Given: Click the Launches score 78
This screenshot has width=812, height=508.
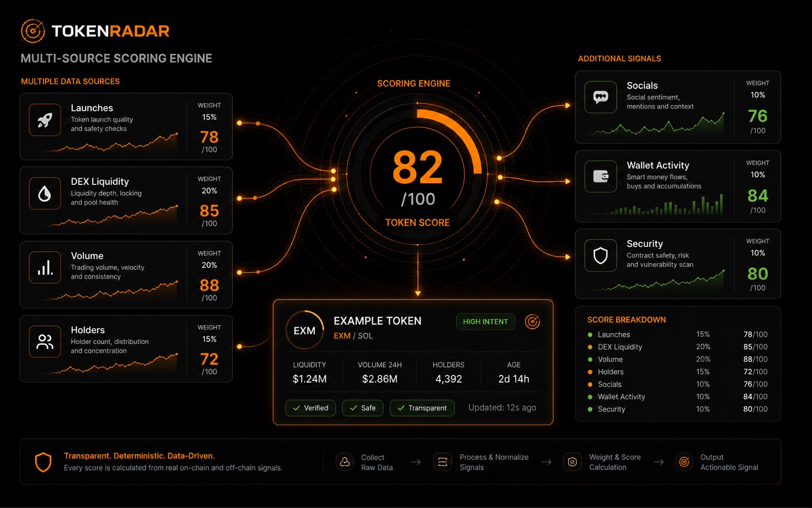Looking at the screenshot, I should pyautogui.click(x=209, y=137).
